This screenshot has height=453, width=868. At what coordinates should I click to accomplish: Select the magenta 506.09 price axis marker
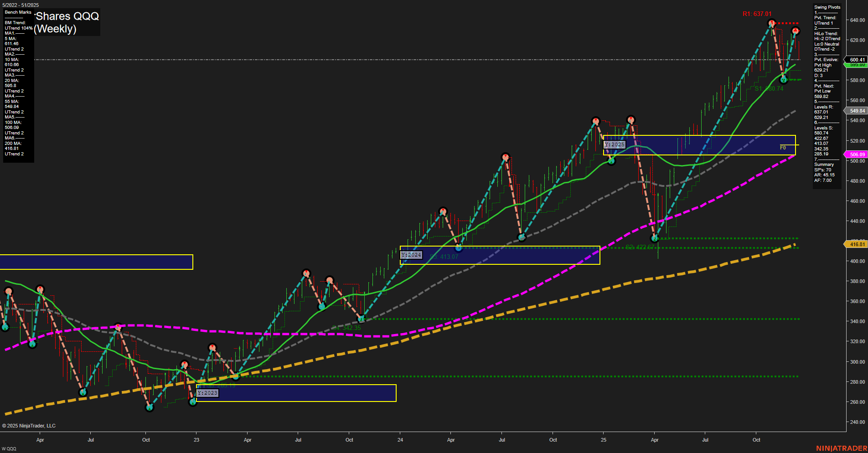coord(857,154)
